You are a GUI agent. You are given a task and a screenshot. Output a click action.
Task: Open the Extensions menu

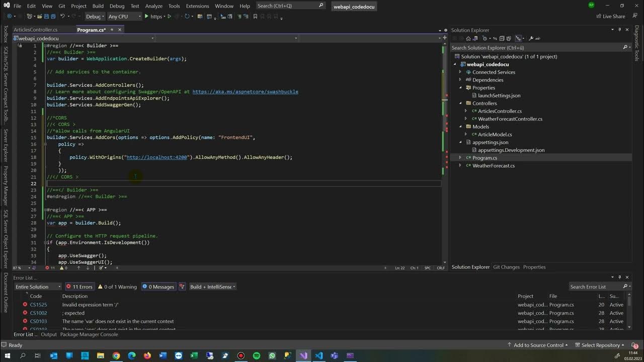point(197,6)
